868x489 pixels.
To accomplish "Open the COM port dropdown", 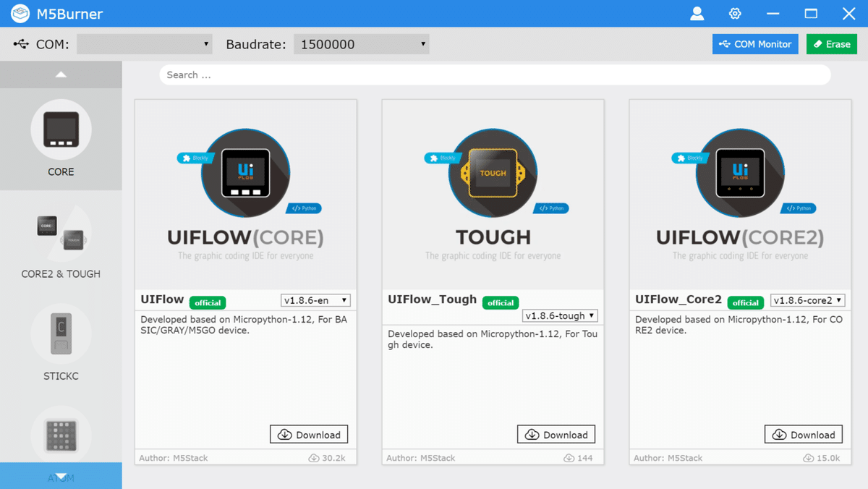I will click(x=145, y=44).
